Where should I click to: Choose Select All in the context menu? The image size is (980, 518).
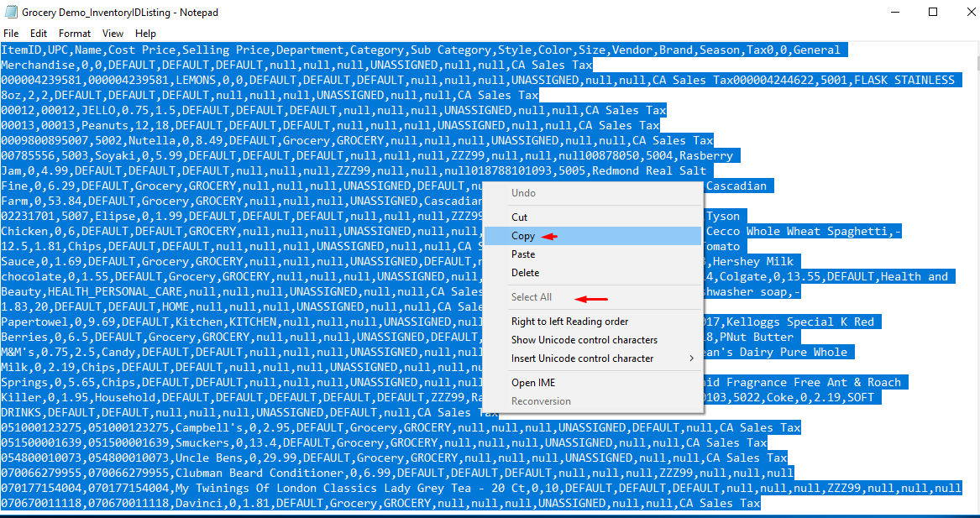coord(593,297)
